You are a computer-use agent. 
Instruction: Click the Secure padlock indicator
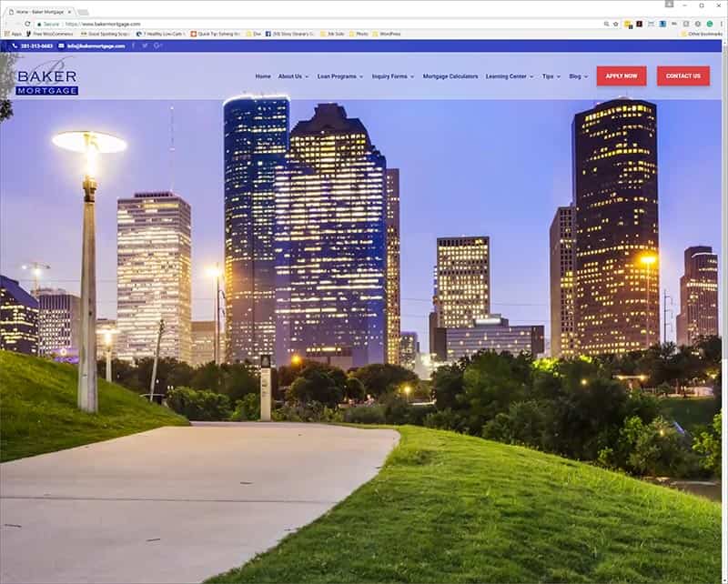tap(48, 25)
